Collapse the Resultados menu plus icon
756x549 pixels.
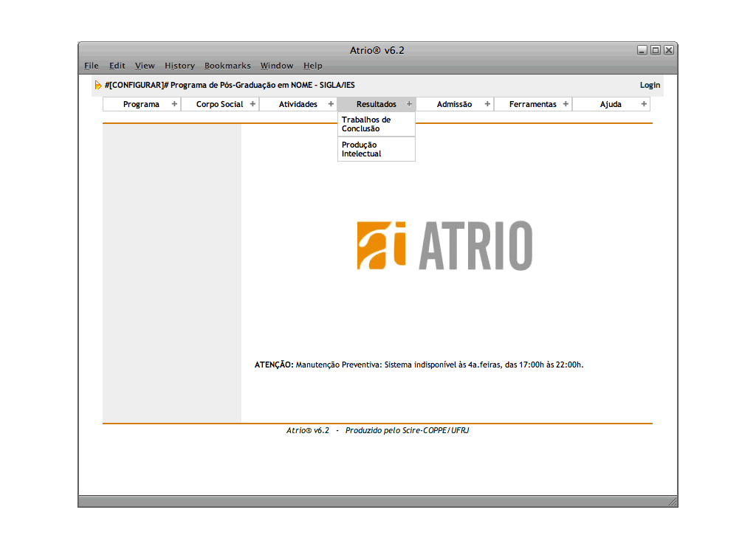click(x=409, y=104)
